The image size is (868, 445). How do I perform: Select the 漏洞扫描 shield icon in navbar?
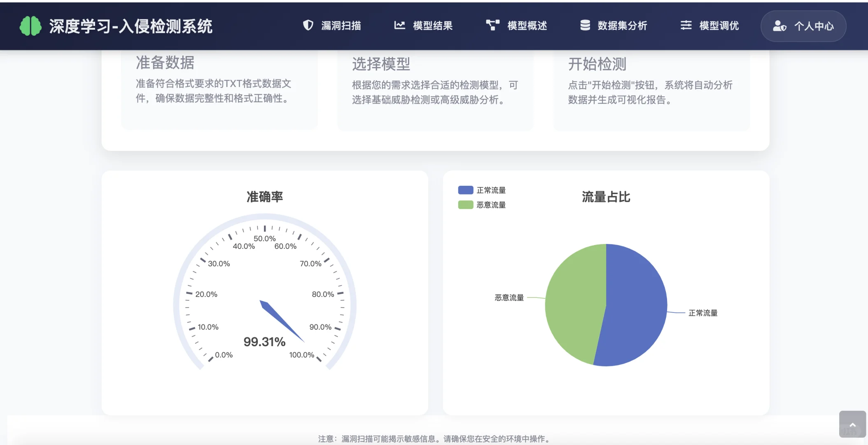(308, 26)
